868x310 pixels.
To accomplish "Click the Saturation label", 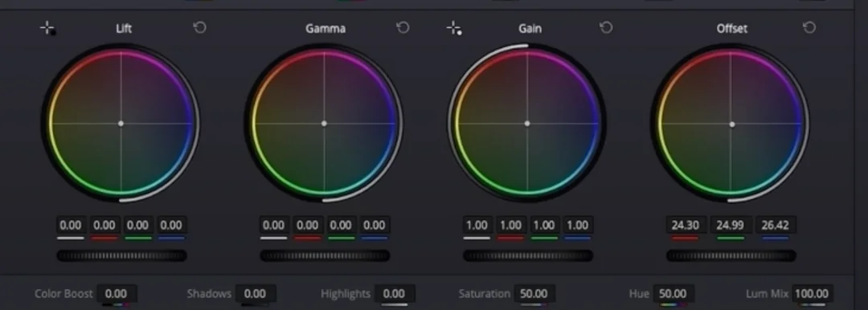I will pyautogui.click(x=485, y=293).
